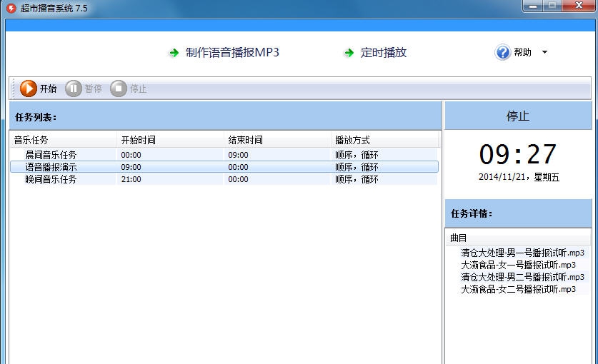Click the orange Start (开始) play icon
The image size is (598, 364).
(x=29, y=89)
